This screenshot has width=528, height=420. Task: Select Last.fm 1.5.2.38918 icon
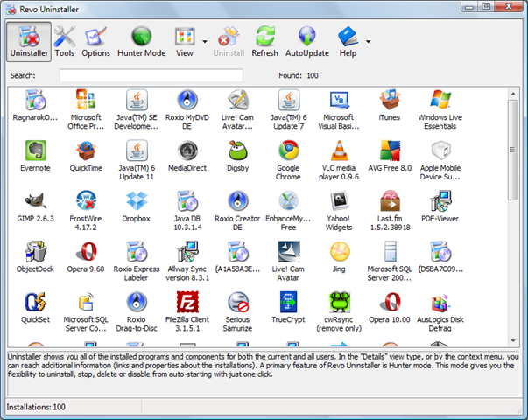click(x=390, y=201)
